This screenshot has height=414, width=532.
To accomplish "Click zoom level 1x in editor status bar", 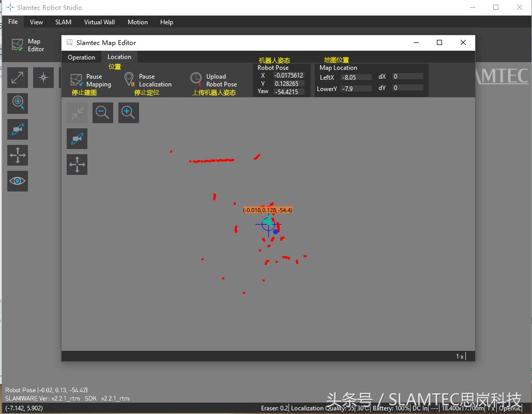I will pos(460,356).
